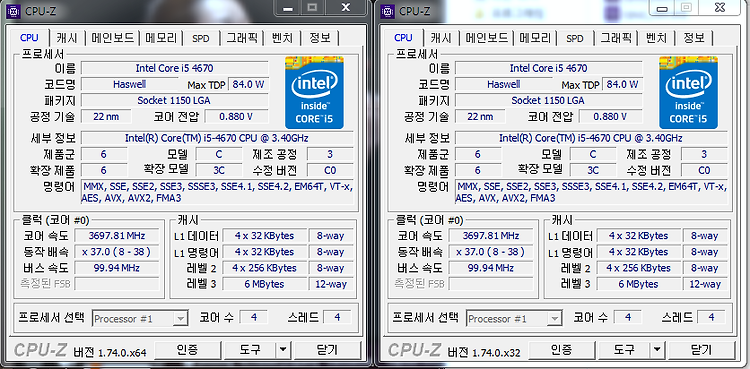Open 벤치 tab in left window
Viewport: 750px width, 369px height.
click(x=283, y=38)
